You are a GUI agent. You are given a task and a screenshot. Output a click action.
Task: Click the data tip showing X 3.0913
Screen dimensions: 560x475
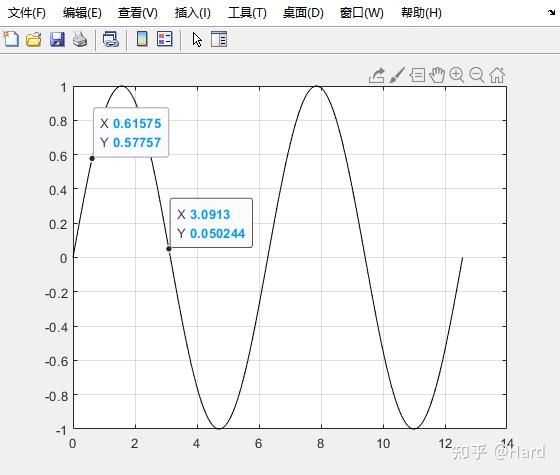coord(211,223)
